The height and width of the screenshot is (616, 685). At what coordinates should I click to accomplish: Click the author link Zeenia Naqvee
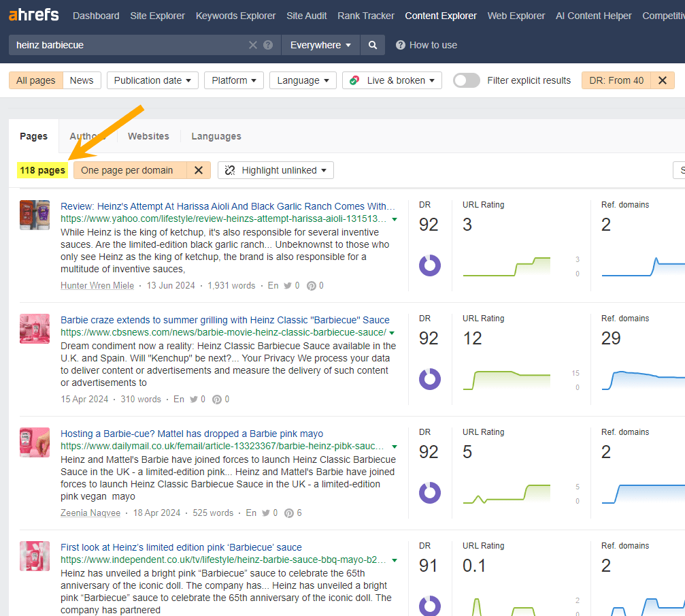click(x=90, y=513)
